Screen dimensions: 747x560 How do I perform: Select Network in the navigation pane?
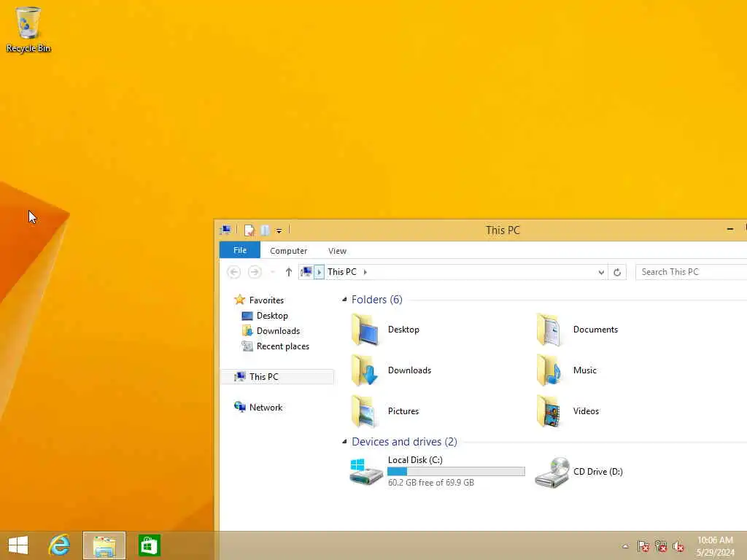[266, 407]
